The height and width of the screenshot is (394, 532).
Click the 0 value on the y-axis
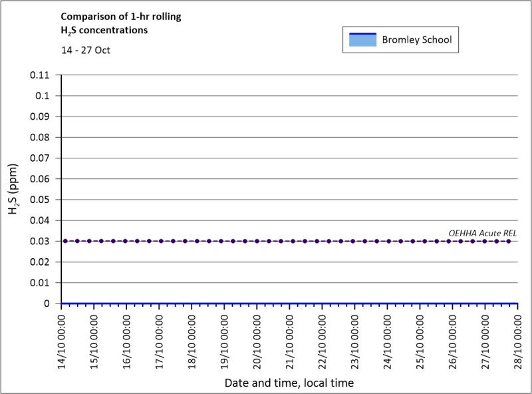tap(47, 303)
